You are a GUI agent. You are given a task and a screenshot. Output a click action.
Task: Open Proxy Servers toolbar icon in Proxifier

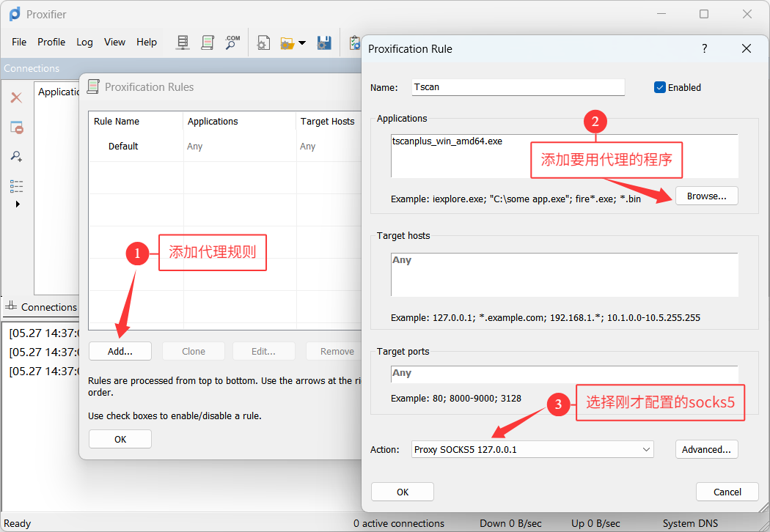click(183, 43)
